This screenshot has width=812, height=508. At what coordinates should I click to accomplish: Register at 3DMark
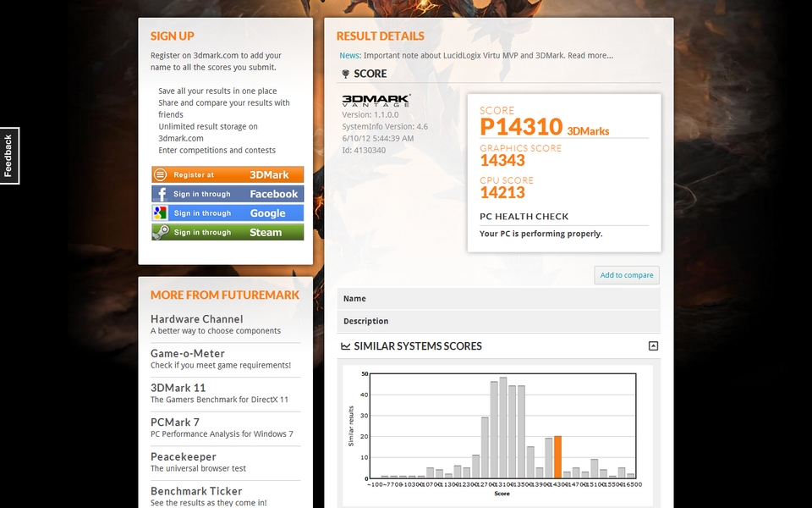(228, 174)
